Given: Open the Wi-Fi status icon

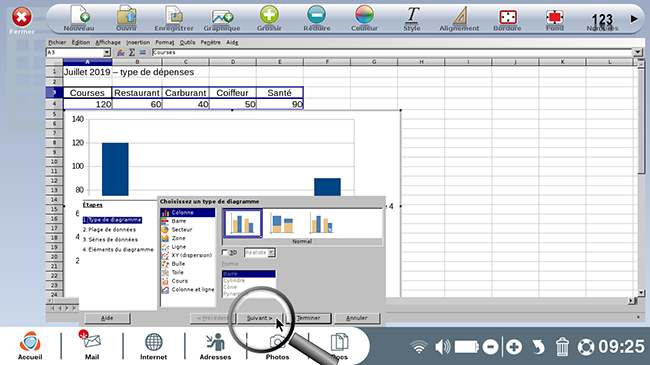Looking at the screenshot, I should click(419, 347).
